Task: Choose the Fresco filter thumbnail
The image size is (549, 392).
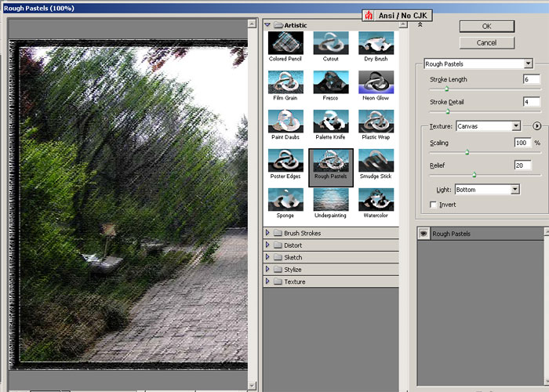Action: tap(330, 82)
